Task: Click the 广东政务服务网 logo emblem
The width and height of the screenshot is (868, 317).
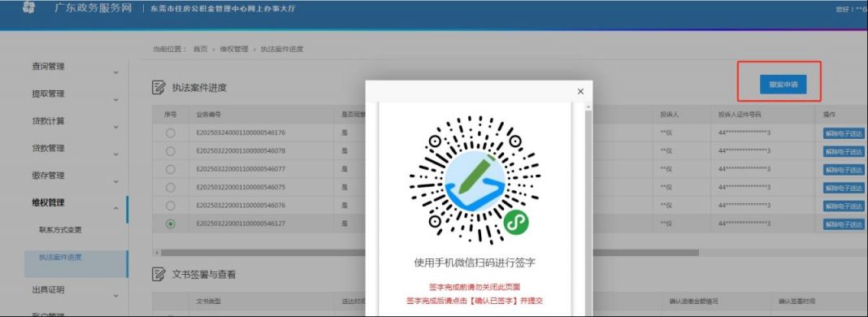Action: tap(28, 8)
